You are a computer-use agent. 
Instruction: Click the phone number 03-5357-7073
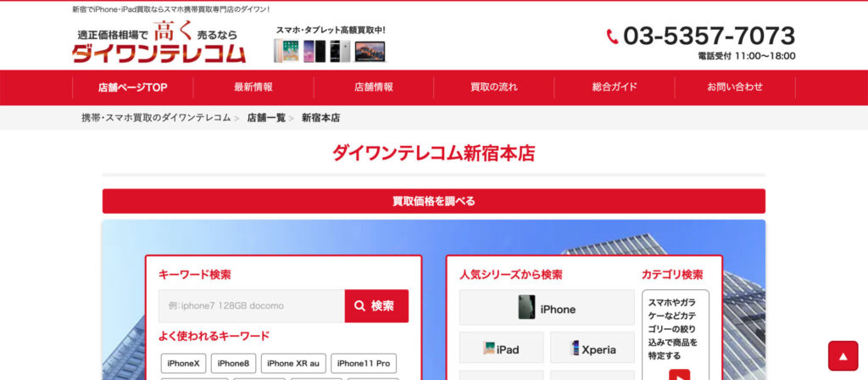709,36
